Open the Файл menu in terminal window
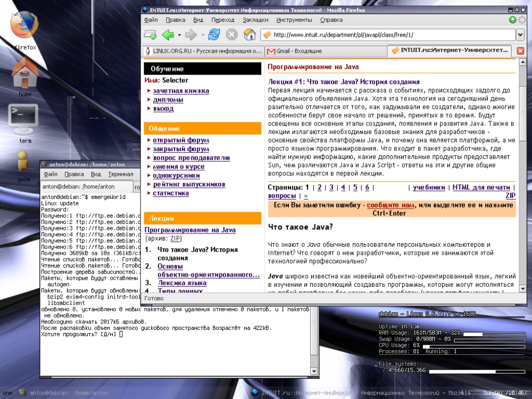Image resolution: width=532 pixels, height=399 pixels. click(x=51, y=174)
